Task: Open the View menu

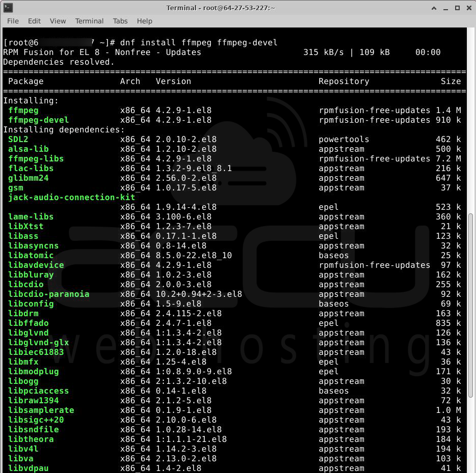Action: click(58, 21)
